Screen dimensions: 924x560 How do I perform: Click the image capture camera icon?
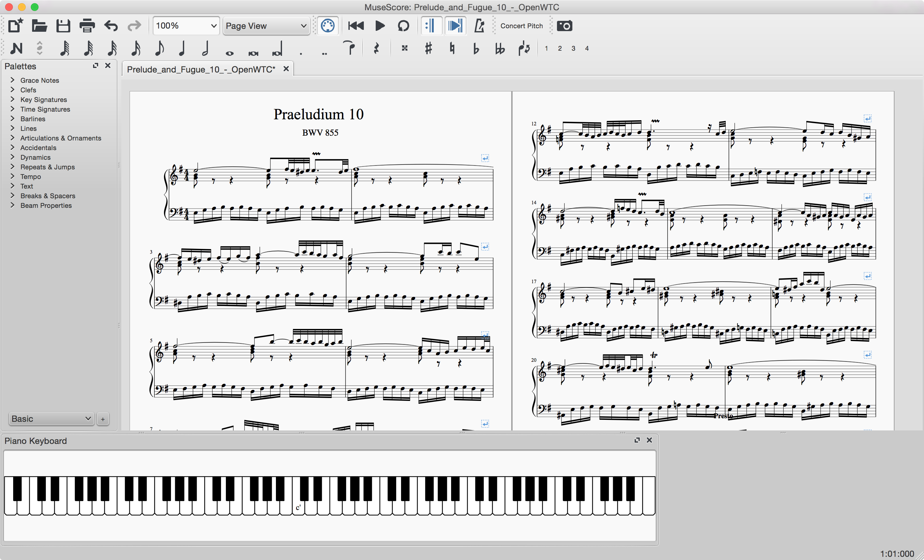click(x=564, y=26)
